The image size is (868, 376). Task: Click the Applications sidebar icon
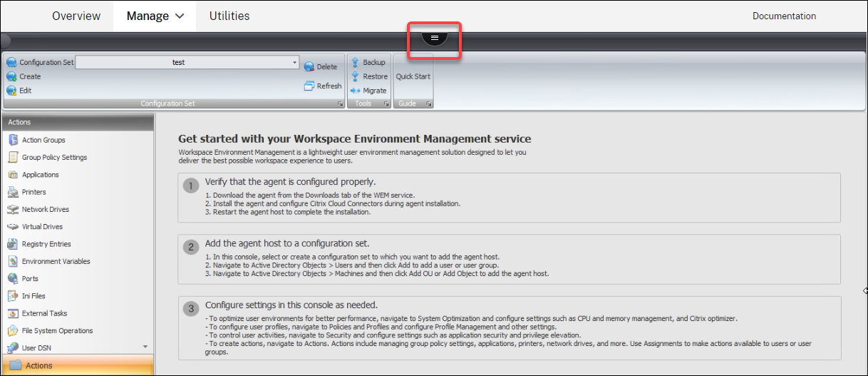pyautogui.click(x=13, y=175)
